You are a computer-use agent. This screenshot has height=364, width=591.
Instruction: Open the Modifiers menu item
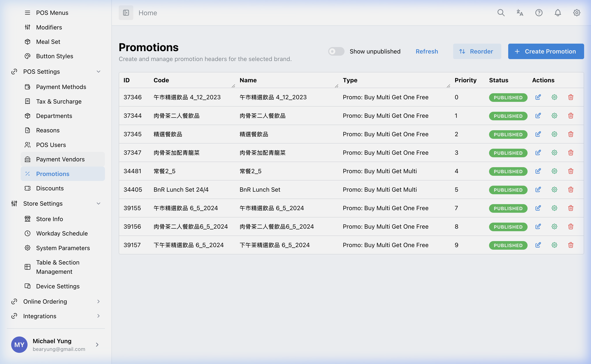point(49,27)
